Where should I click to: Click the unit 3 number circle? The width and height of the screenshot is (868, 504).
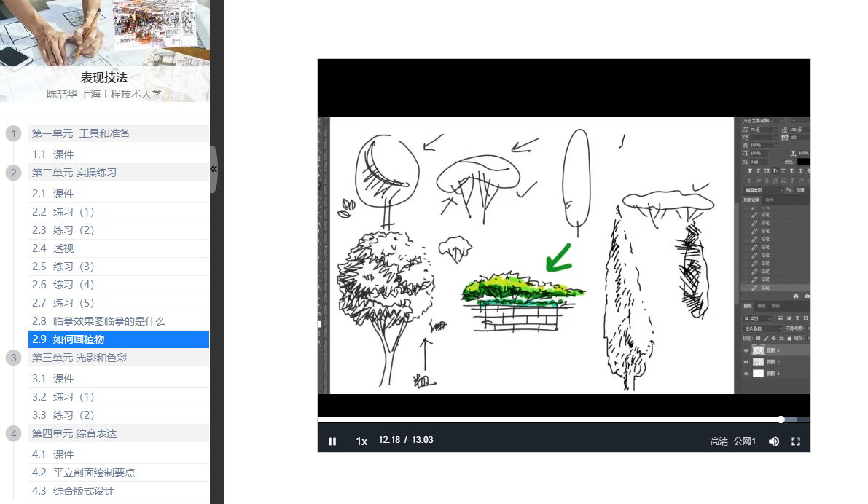(x=13, y=358)
